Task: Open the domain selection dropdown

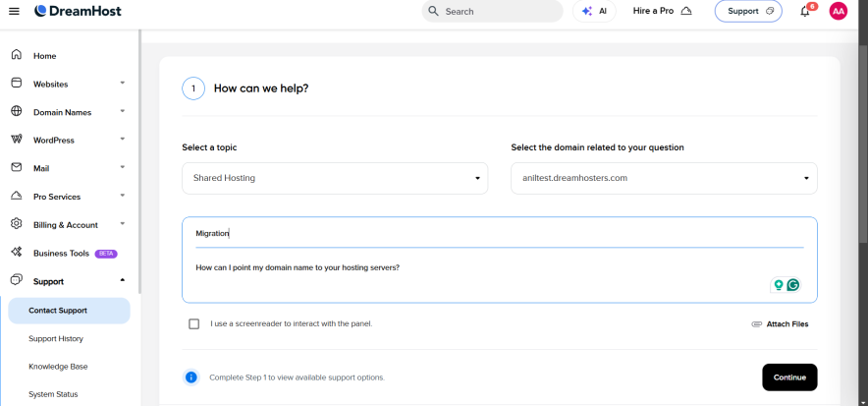Action: click(664, 178)
